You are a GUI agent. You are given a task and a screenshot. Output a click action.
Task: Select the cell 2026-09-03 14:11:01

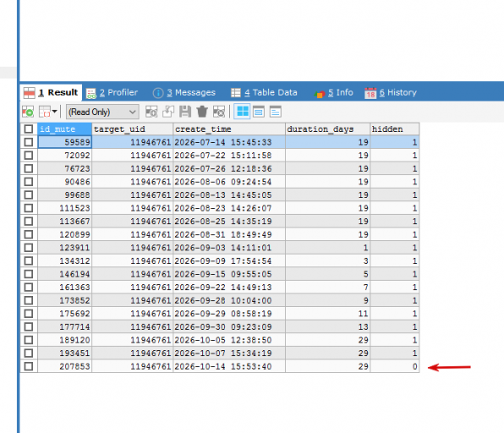click(229, 248)
